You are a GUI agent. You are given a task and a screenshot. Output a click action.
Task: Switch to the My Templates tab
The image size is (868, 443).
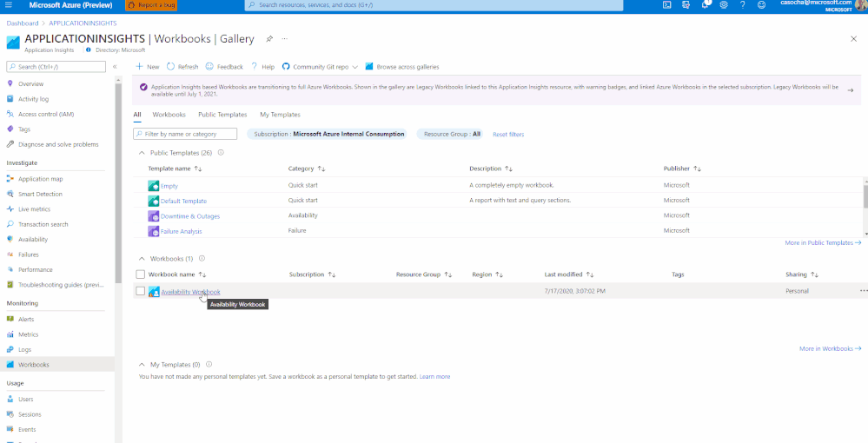[280, 115]
